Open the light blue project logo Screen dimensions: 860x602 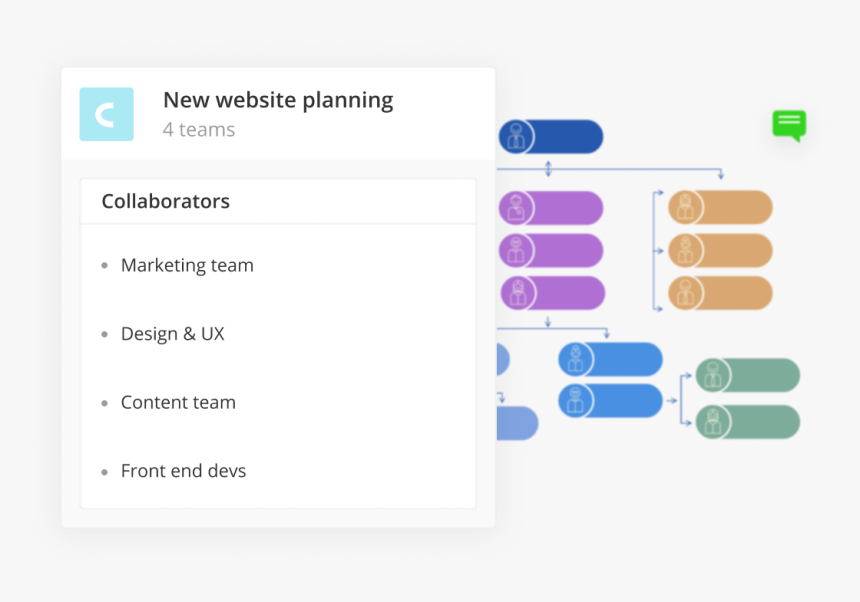tap(106, 114)
